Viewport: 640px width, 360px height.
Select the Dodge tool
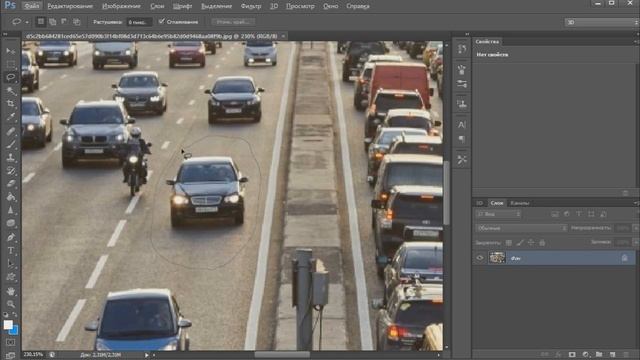[11, 223]
